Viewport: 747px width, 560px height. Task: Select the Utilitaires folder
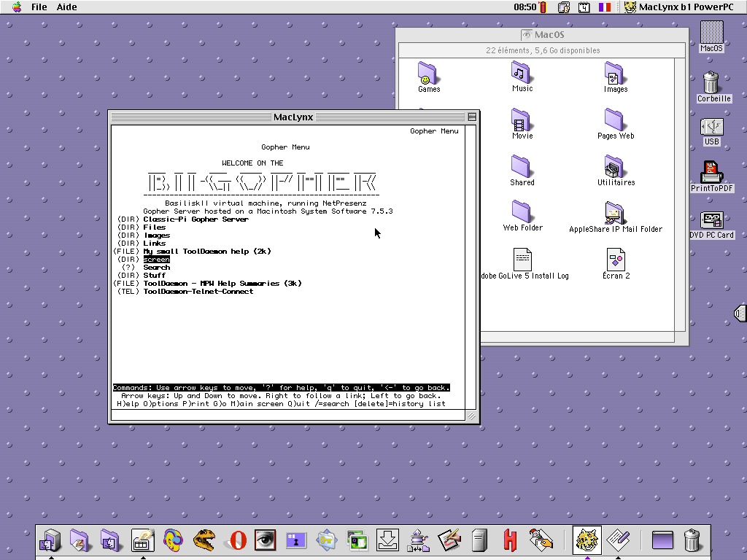coord(616,170)
